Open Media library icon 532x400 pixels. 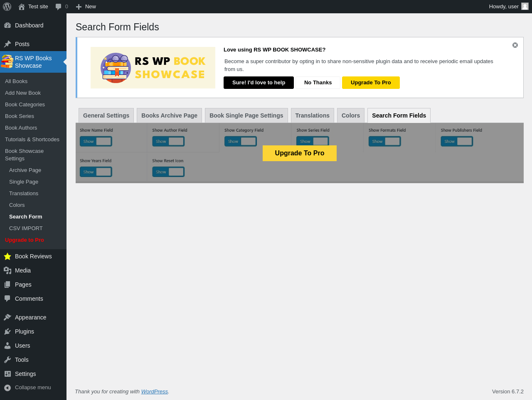point(7,270)
